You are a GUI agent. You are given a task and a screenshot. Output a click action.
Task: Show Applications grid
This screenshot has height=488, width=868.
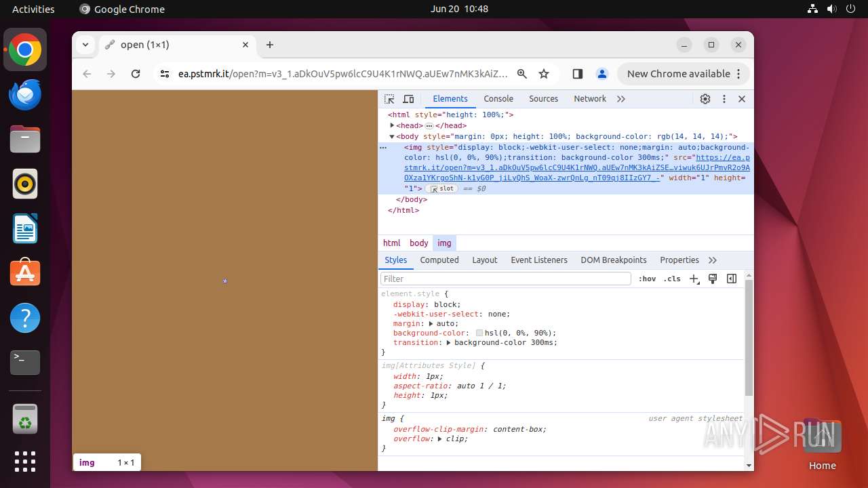point(25,462)
